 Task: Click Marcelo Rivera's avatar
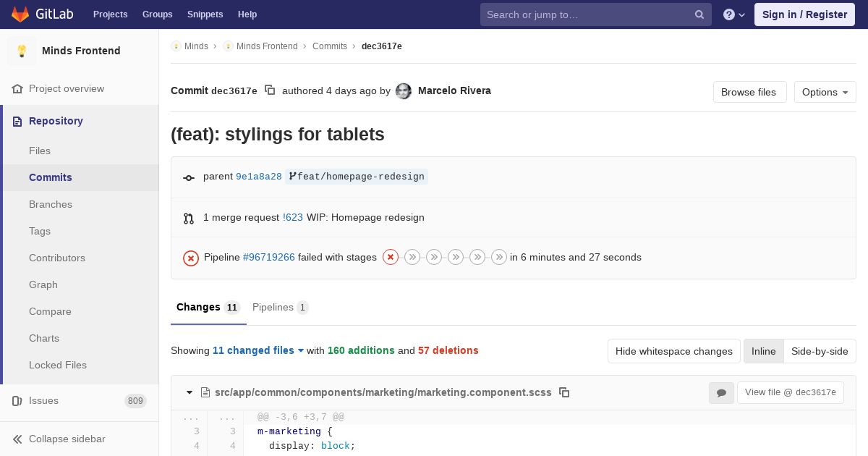(x=404, y=91)
